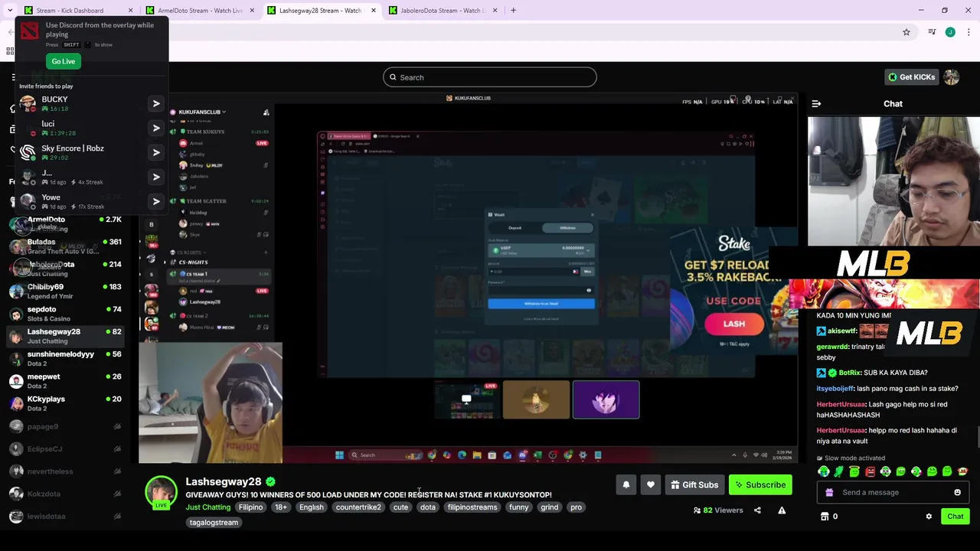The height and width of the screenshot is (551, 980).
Task: Click the report warning triangle icon
Action: [782, 510]
